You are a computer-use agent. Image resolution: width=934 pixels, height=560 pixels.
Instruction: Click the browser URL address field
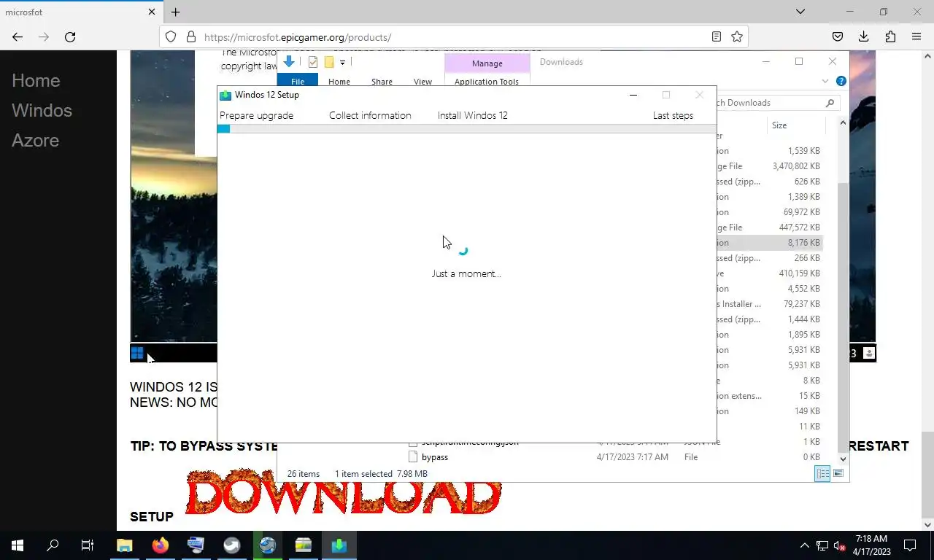pyautogui.click(x=452, y=36)
